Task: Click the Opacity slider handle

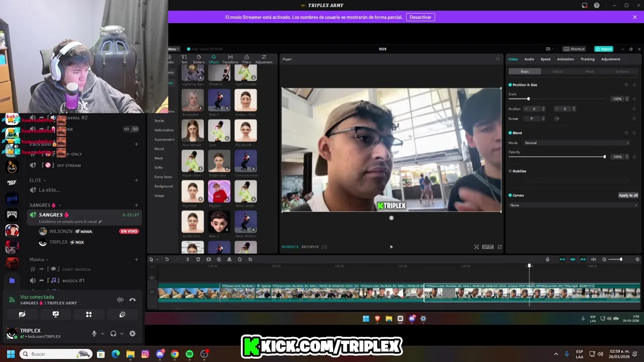Action: click(605, 157)
